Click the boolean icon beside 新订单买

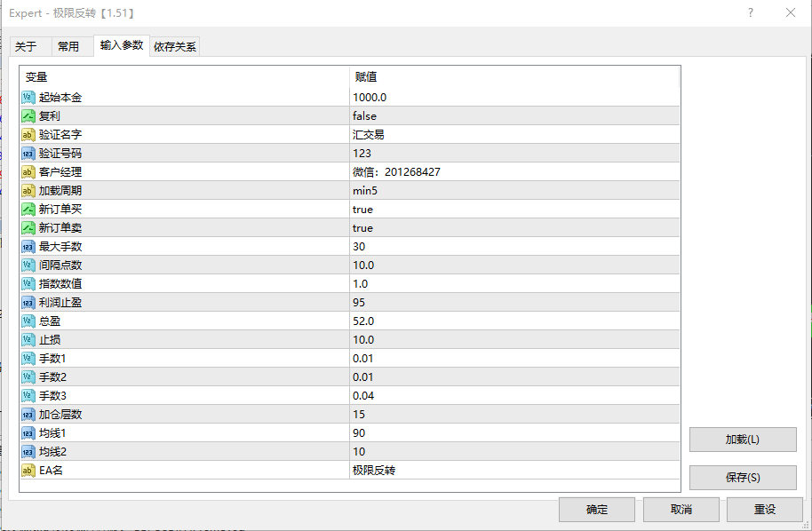(28, 209)
